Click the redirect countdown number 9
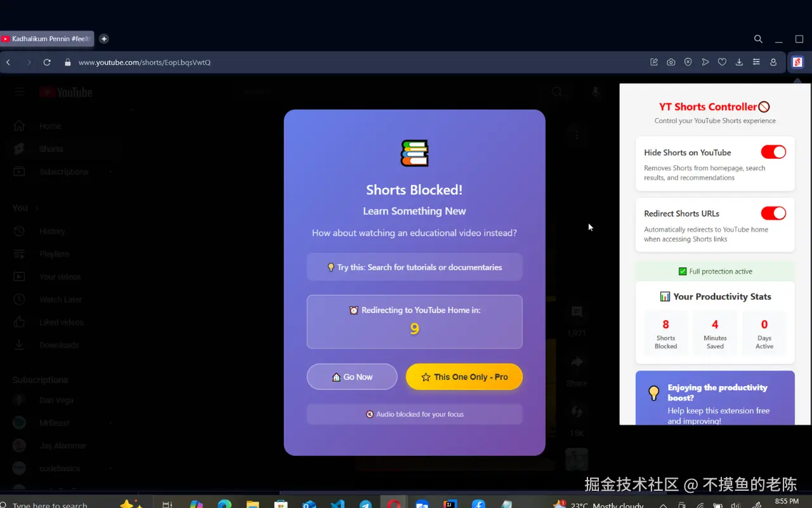 point(414,329)
